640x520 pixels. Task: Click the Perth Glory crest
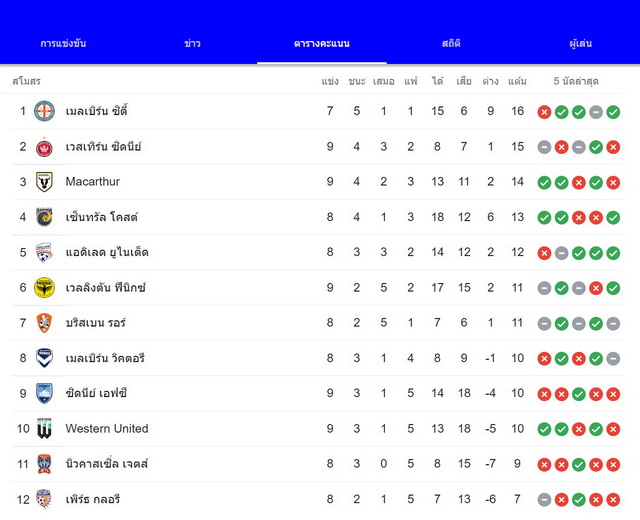click(44, 499)
